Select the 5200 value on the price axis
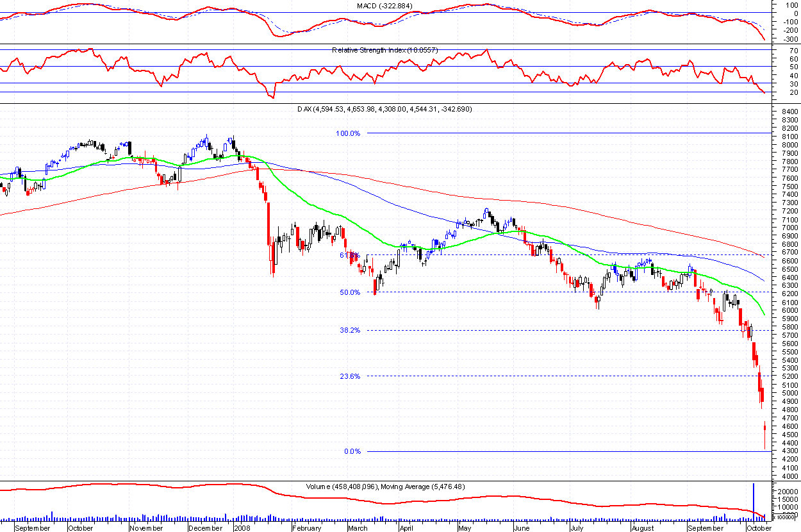The width and height of the screenshot is (801, 532). pos(789,377)
